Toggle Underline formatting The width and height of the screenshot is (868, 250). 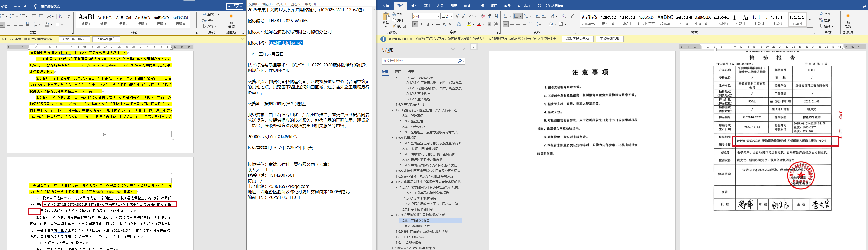coord(428,24)
